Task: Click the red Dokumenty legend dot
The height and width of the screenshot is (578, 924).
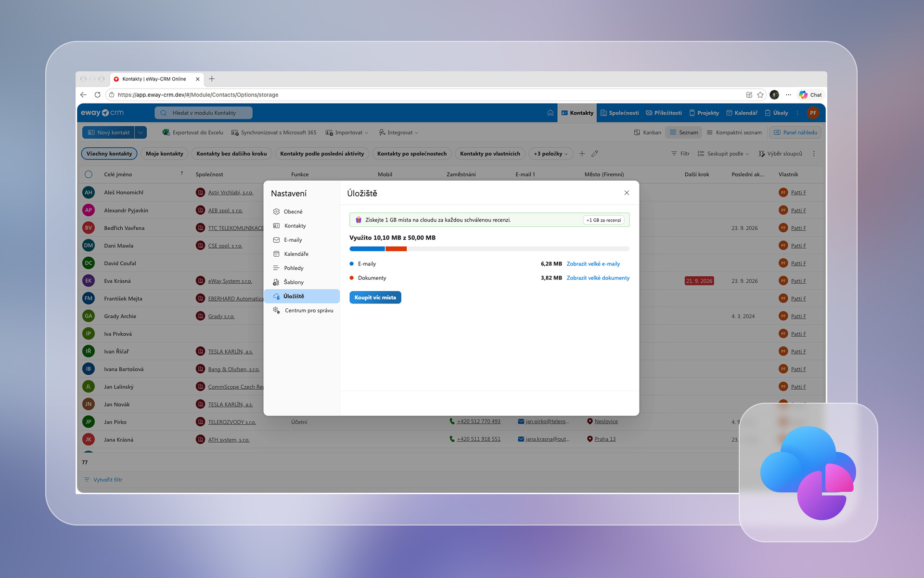Action: tap(352, 278)
